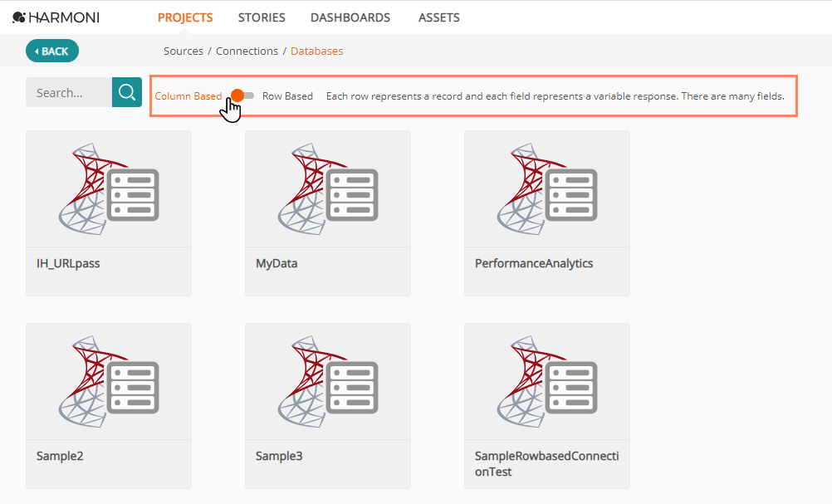Toggle Column Based / Row Based switch

click(242, 95)
